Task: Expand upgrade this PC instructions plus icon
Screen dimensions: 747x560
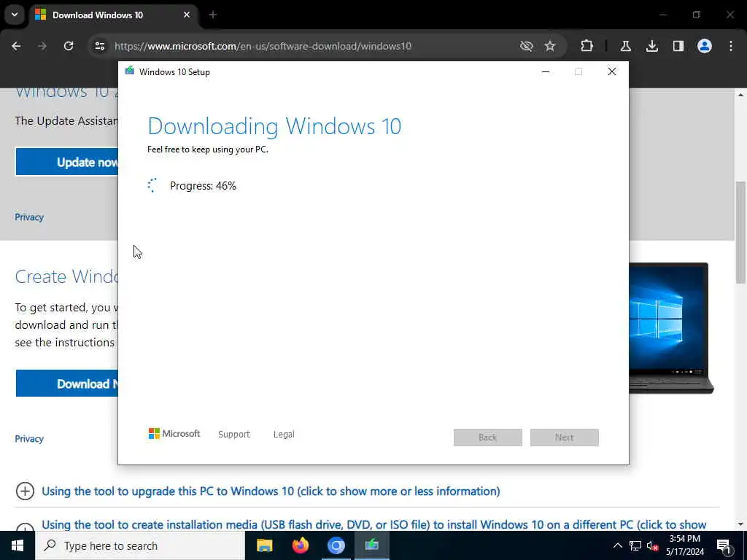Action: (26, 491)
